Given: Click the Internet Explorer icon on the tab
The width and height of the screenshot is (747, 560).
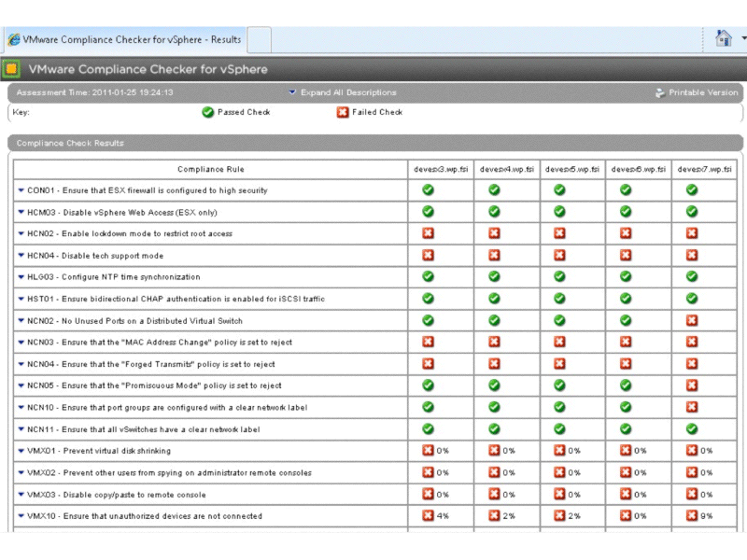Looking at the screenshot, I should [14, 39].
